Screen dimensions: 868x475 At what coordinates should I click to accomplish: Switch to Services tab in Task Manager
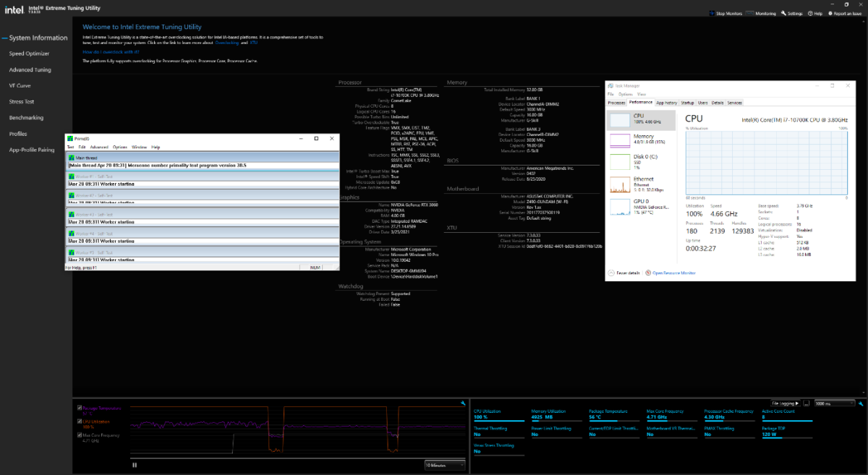734,103
